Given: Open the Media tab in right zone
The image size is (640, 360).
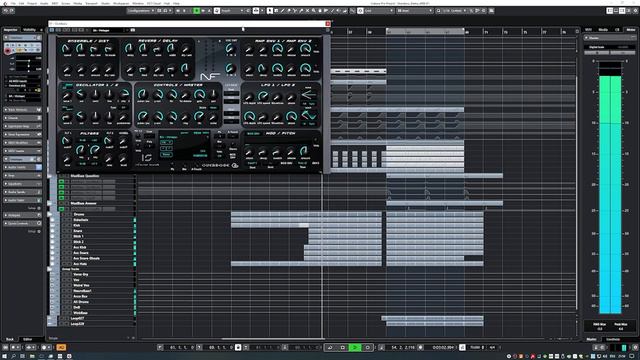Looking at the screenshot, I should coord(603,30).
